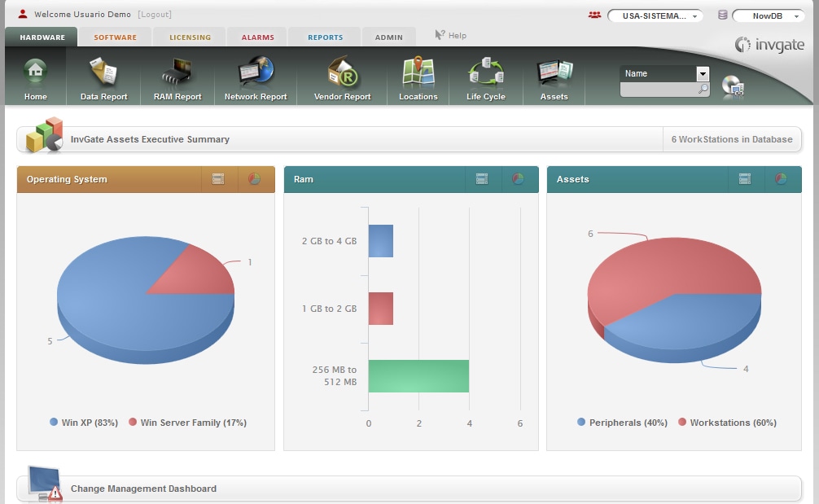Toggle Workstations (60%) legend swatch
This screenshot has height=504, width=819.
pos(682,422)
